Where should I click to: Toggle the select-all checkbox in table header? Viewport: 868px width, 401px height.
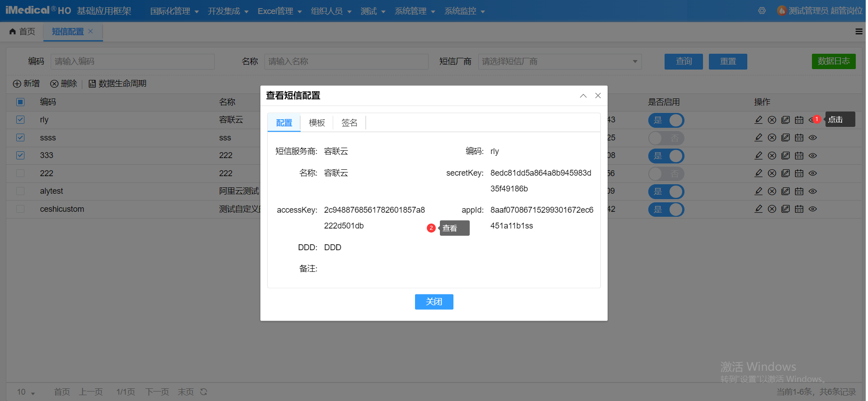20,102
